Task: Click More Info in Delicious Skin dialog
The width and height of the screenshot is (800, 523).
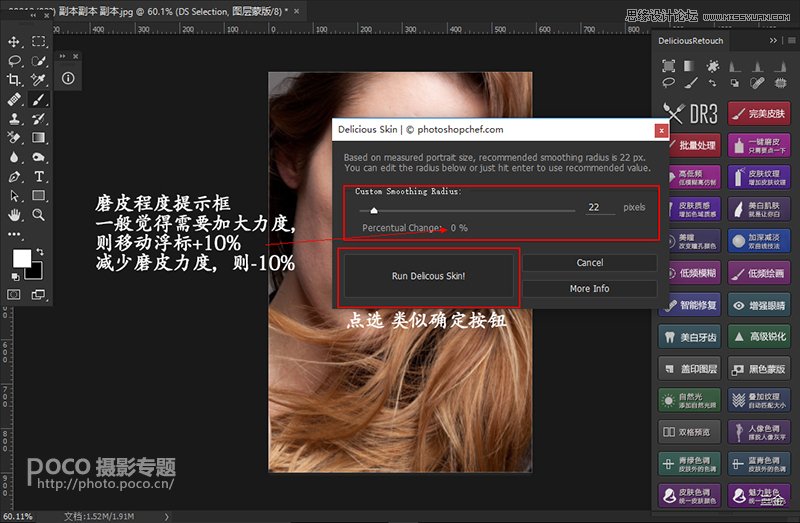Action: coord(590,289)
